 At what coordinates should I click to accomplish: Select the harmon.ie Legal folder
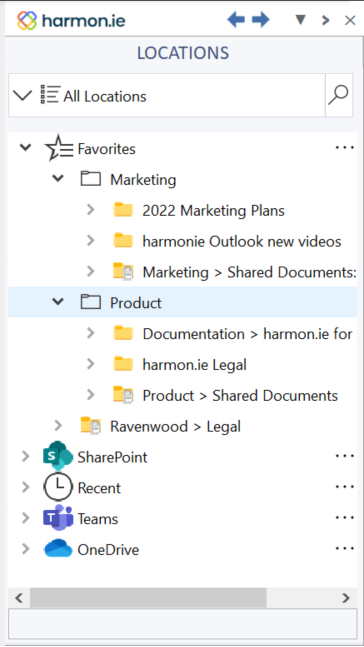pos(194,364)
